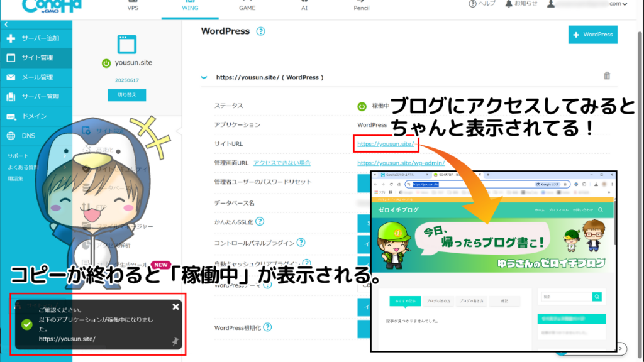Open メール管理 in the sidebar
This screenshot has width=644, height=362.
pyautogui.click(x=36, y=77)
